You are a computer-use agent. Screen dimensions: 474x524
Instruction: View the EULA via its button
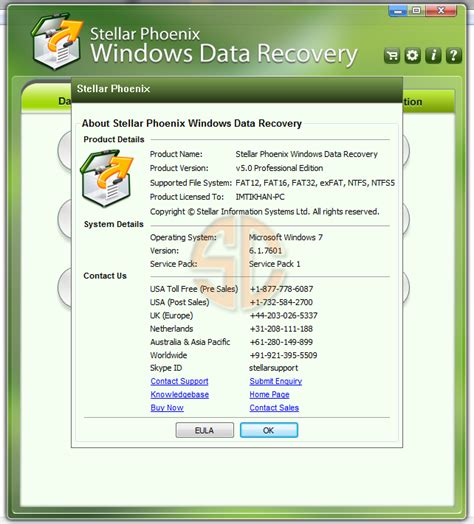coord(205,430)
